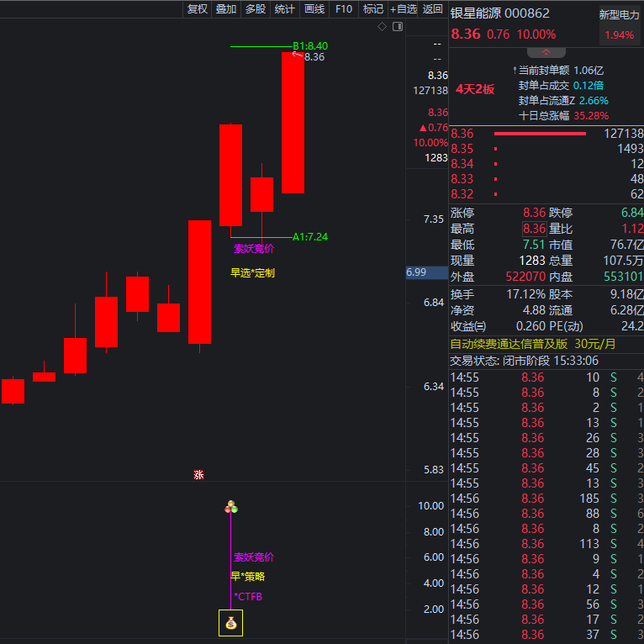Open the 统计 statistics tool
Screen dimensions: 644x644
point(284,9)
